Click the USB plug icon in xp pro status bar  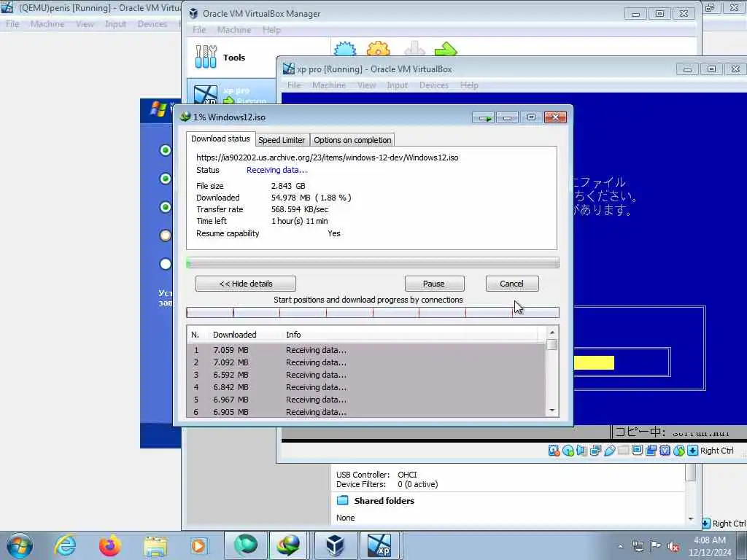(609, 451)
